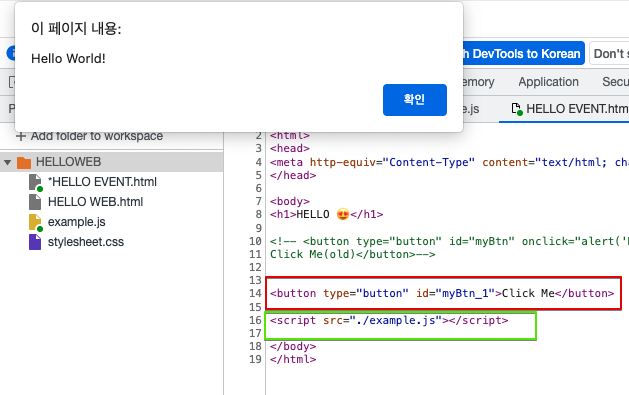This screenshot has width=629, height=395.
Task: Click line number 10 in gutter
Action: [255, 241]
